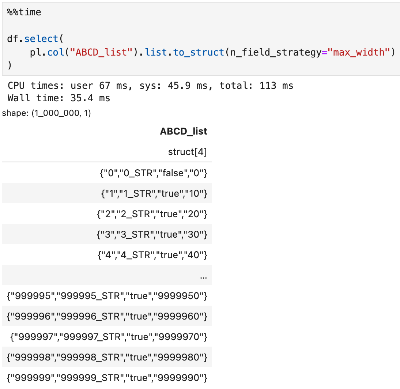Click the closing parenthesis line of the cell
This screenshot has width=400, height=389.
9,65
